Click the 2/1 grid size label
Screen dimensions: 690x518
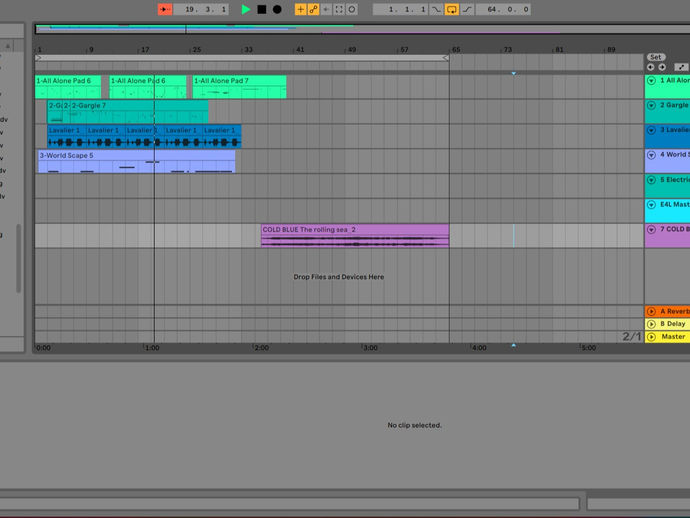click(x=631, y=337)
